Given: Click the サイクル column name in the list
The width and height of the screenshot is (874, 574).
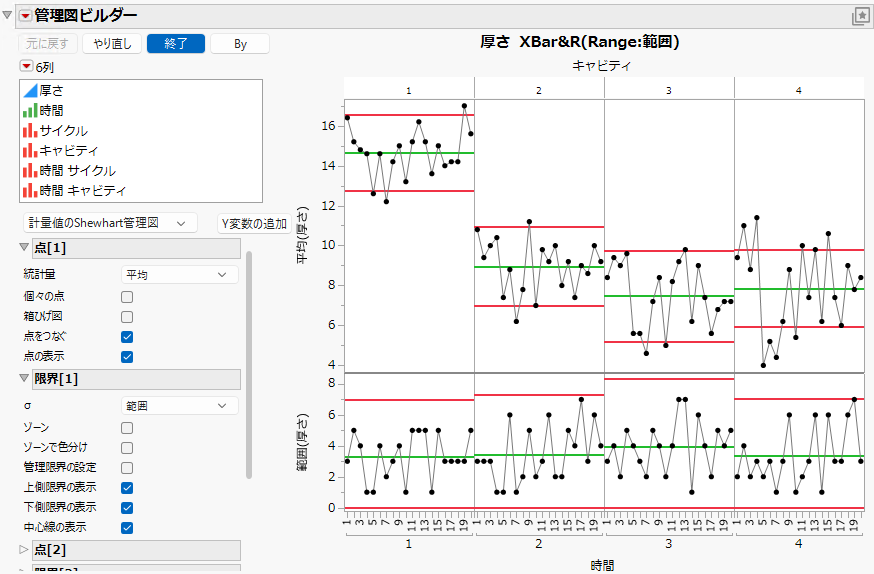Looking at the screenshot, I should pos(64,130).
